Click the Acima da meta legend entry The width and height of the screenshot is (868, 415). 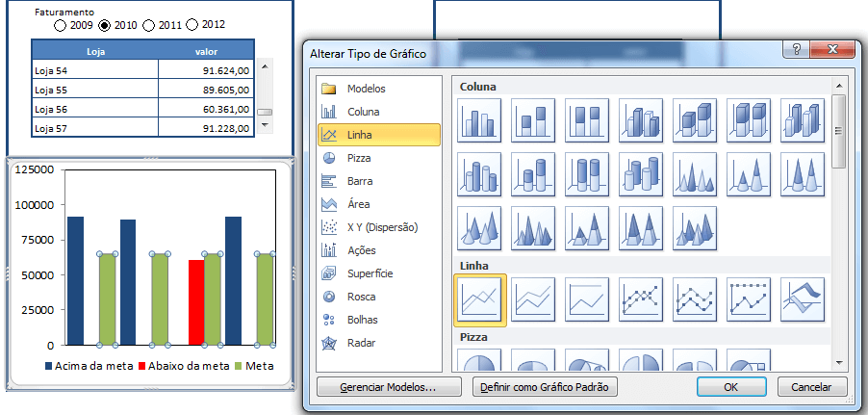pos(89,366)
